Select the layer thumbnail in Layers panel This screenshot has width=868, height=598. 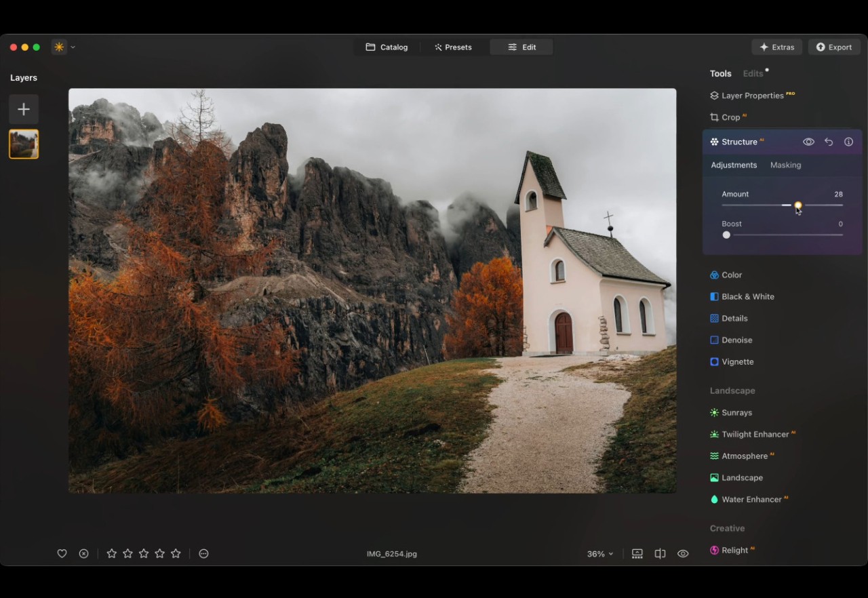pyautogui.click(x=24, y=144)
